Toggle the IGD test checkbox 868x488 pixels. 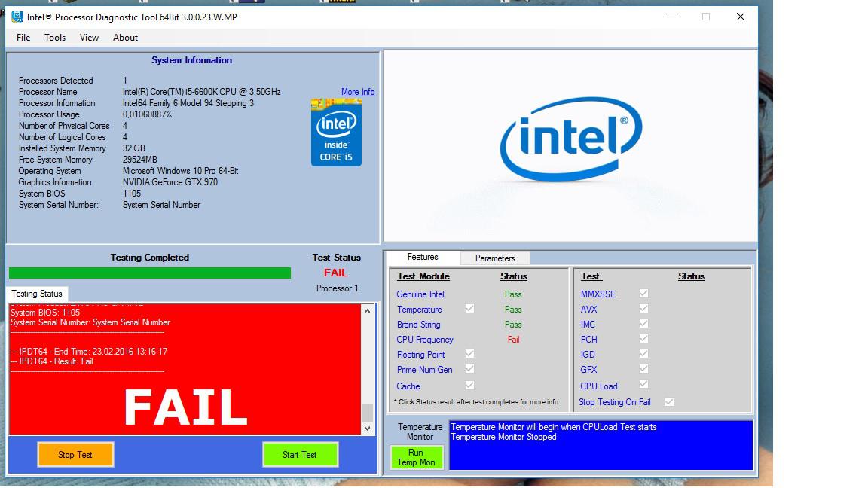tap(643, 353)
